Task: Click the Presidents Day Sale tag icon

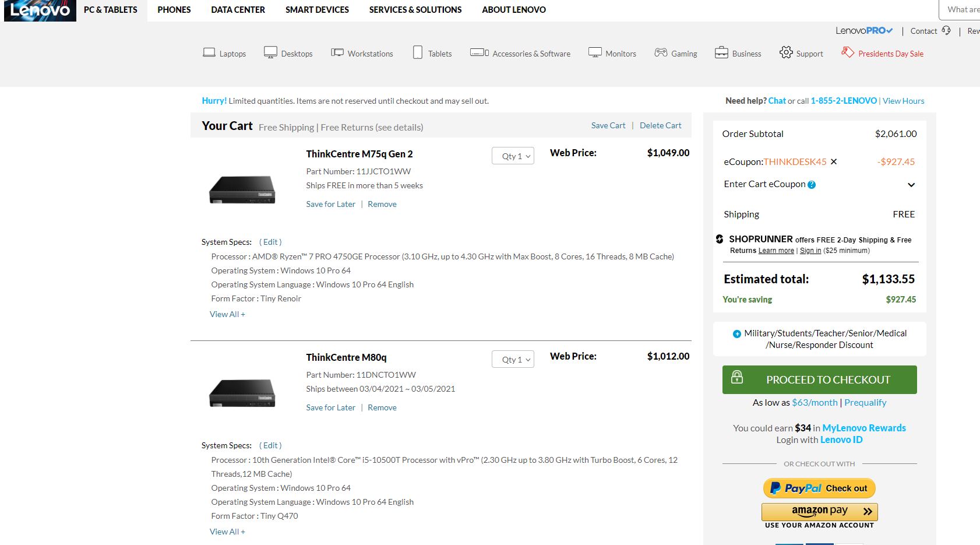Action: (x=847, y=52)
